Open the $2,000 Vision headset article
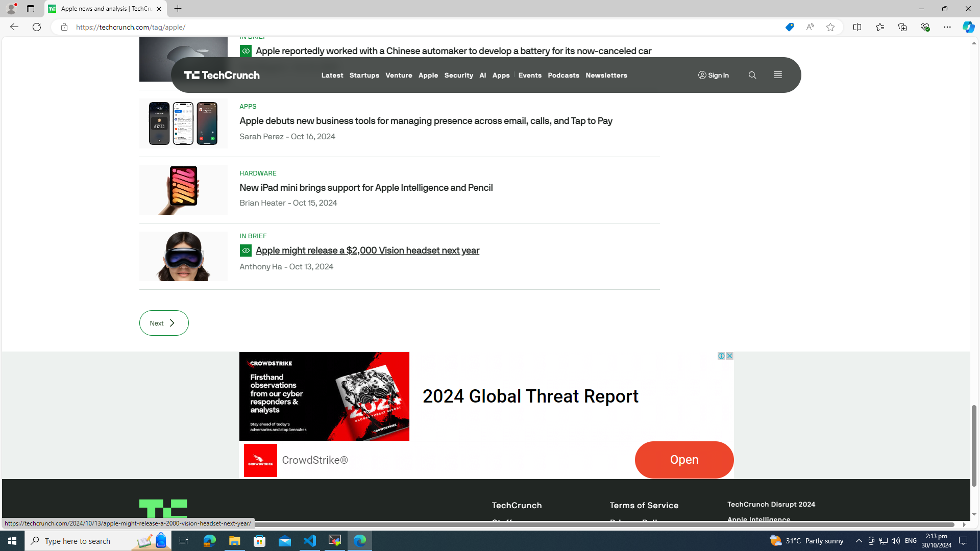The width and height of the screenshot is (980, 551). 367,251
